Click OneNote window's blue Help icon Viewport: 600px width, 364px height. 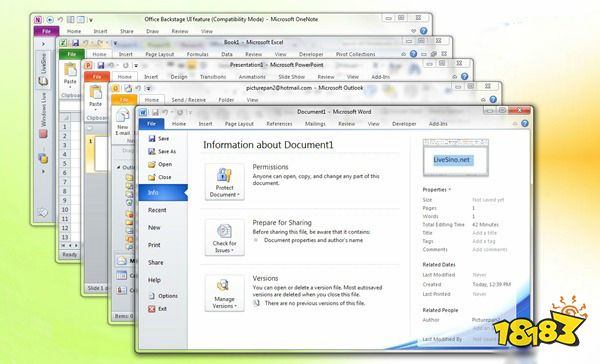(x=423, y=31)
